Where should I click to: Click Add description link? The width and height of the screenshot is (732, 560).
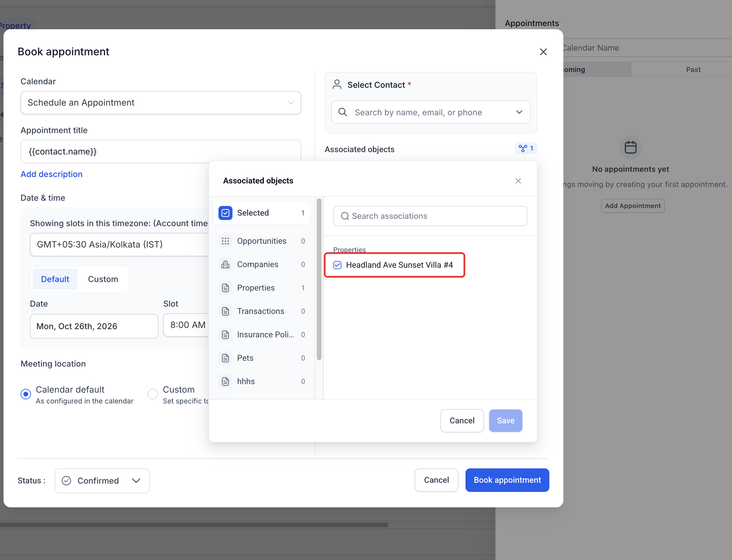(x=51, y=174)
